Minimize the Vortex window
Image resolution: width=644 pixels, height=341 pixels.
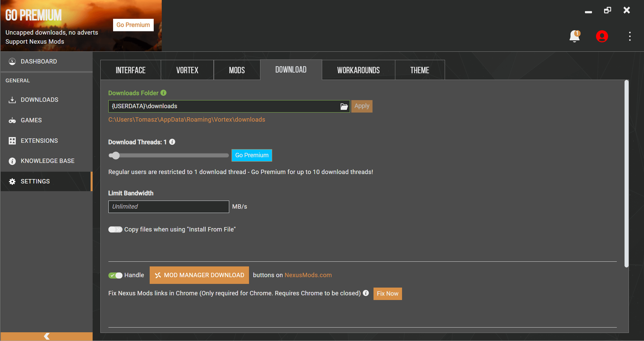588,12
